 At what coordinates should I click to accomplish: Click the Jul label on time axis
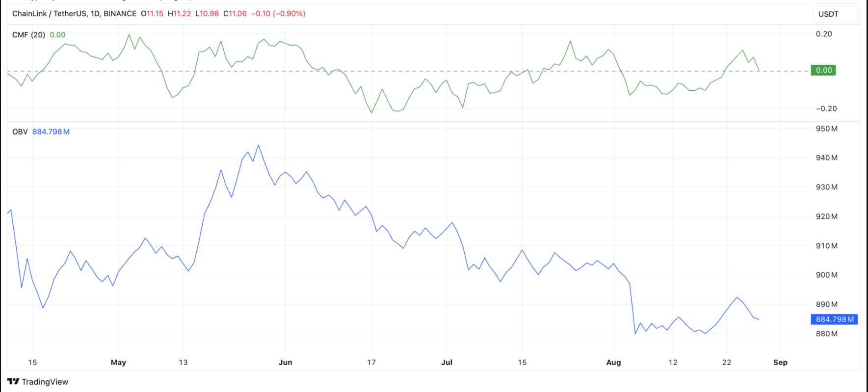click(x=447, y=362)
